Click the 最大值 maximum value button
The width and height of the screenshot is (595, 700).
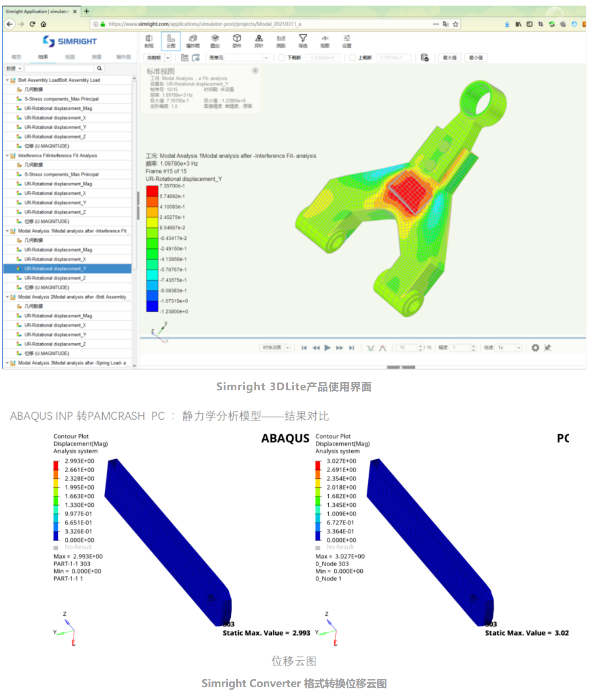[450, 58]
